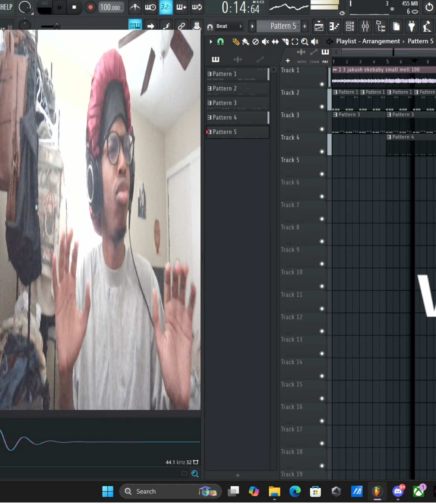Image resolution: width=436 pixels, height=504 pixels.
Task: Select Pattern 4 in picker list
Action: pyautogui.click(x=237, y=118)
